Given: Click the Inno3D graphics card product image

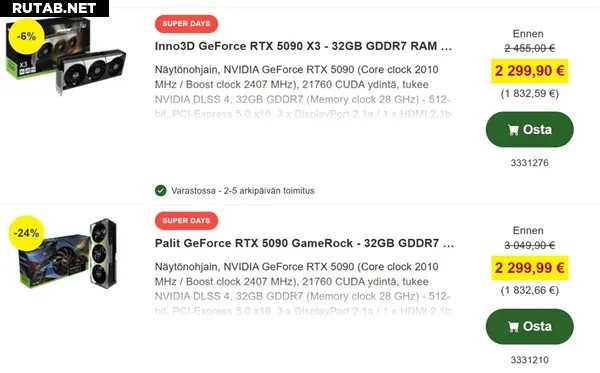Looking at the screenshot, I should [67, 56].
